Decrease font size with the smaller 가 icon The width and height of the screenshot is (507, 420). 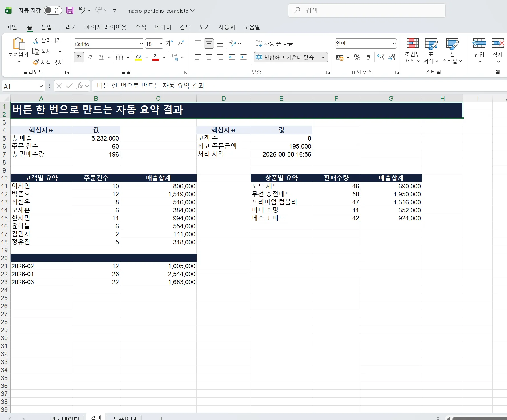[181, 43]
